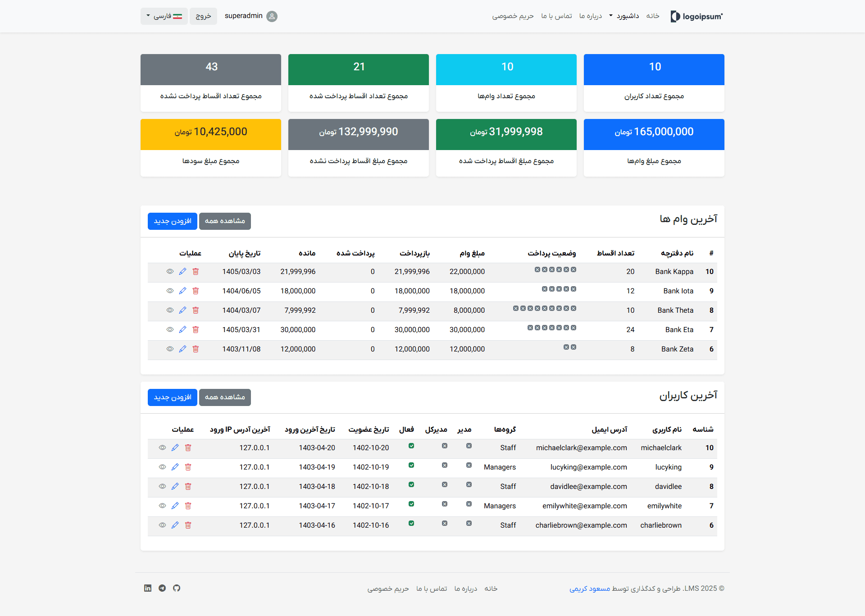
Task: Edit user emilywhite
Action: click(175, 506)
